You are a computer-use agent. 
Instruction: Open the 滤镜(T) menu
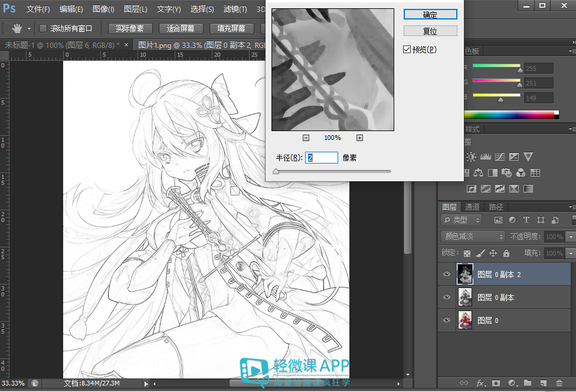pyautogui.click(x=235, y=9)
